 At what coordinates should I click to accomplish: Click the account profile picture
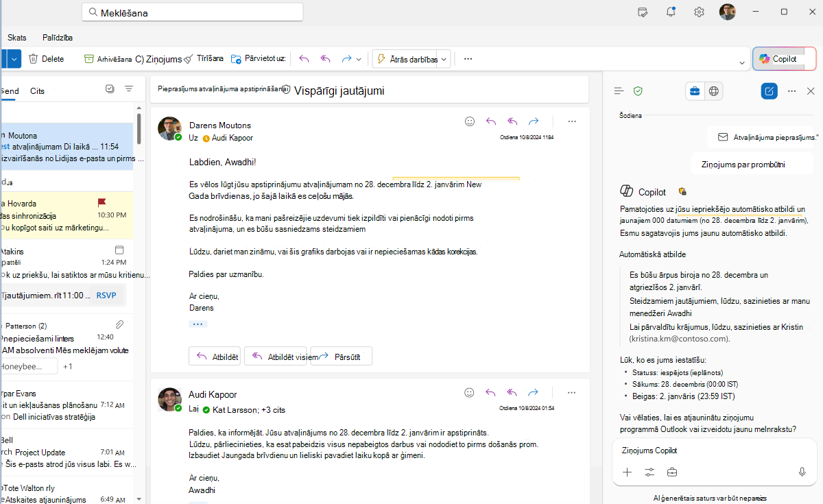click(x=727, y=12)
